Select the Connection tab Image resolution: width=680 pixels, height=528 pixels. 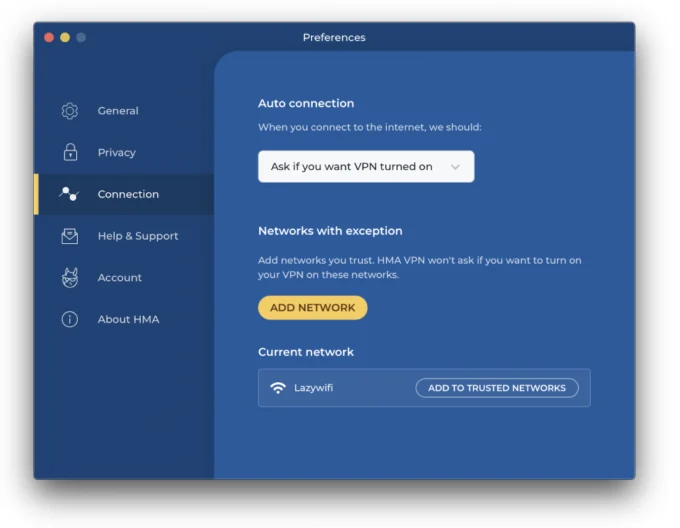[124, 194]
